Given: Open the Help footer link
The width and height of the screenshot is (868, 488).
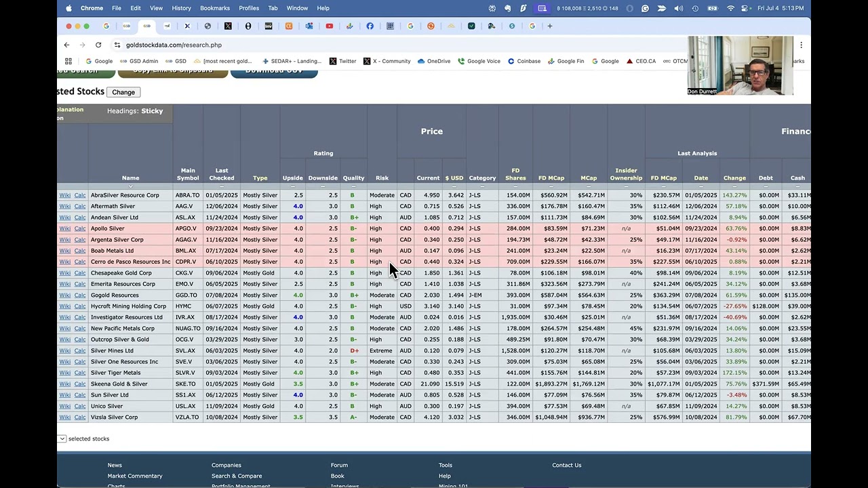Looking at the screenshot, I should pos(445,476).
